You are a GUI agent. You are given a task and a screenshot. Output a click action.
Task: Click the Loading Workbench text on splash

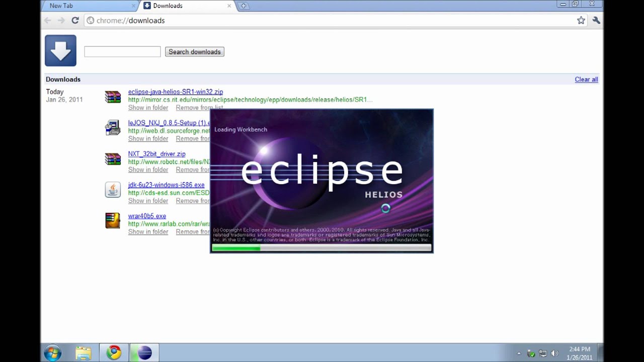pyautogui.click(x=240, y=129)
